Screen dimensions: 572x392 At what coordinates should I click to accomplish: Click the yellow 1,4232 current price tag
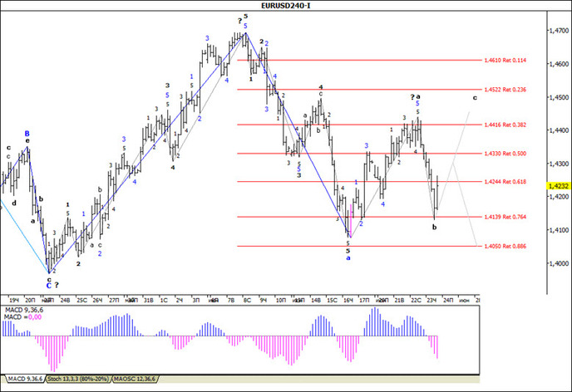558,186
